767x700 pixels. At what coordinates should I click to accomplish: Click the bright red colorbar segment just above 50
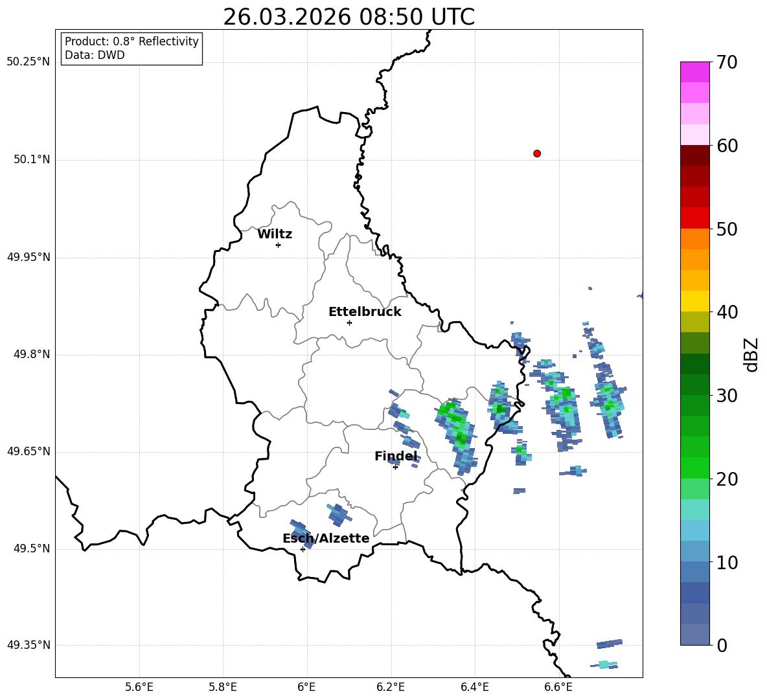coord(694,218)
